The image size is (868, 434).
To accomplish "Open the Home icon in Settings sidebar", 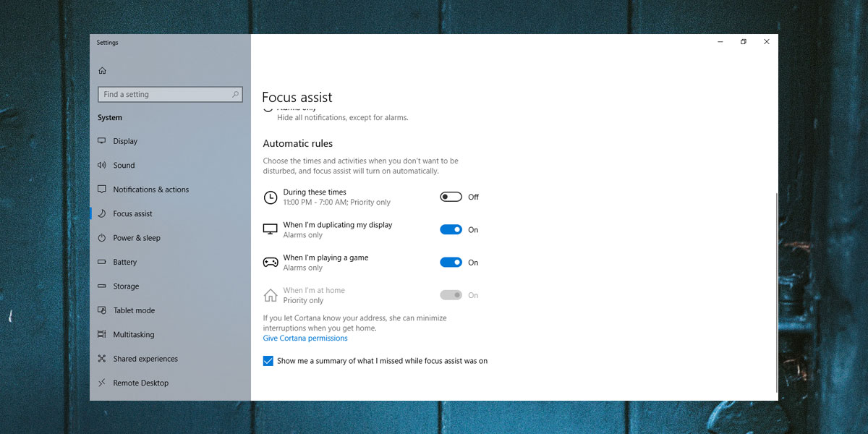I will pos(102,70).
